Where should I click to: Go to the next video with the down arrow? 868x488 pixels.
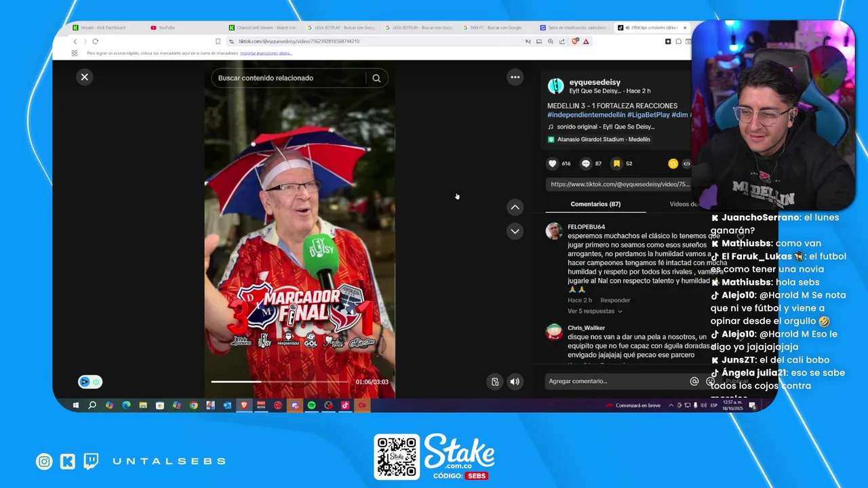[515, 231]
